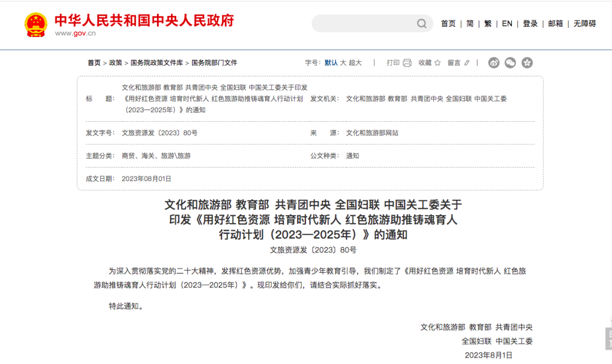The width and height of the screenshot is (612, 364).
Task: Click the national emblem logo
Action: coord(36,25)
